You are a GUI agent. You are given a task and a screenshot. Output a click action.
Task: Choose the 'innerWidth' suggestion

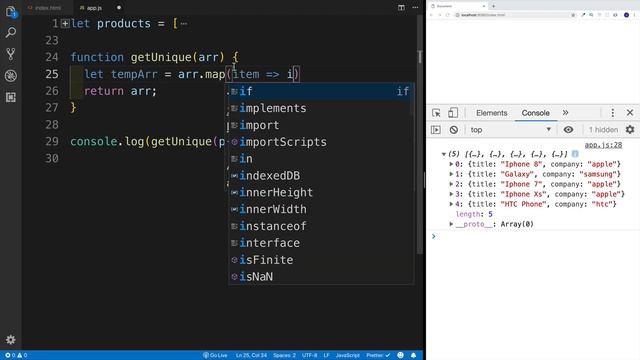coord(321,209)
